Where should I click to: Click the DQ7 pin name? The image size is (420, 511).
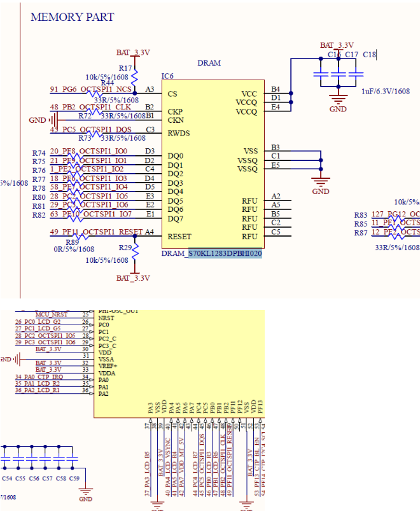175,219
